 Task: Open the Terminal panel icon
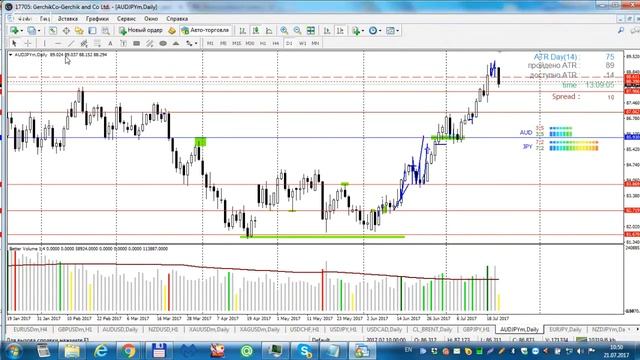[92, 31]
